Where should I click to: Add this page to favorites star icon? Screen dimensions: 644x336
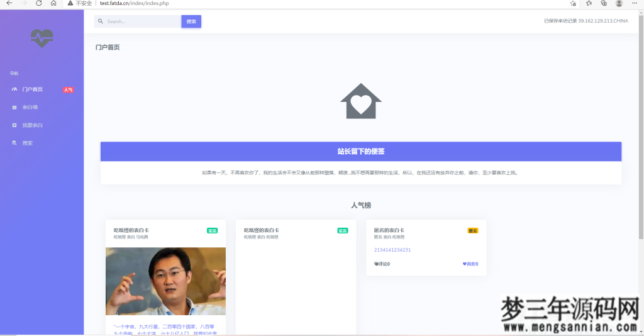click(573, 3)
